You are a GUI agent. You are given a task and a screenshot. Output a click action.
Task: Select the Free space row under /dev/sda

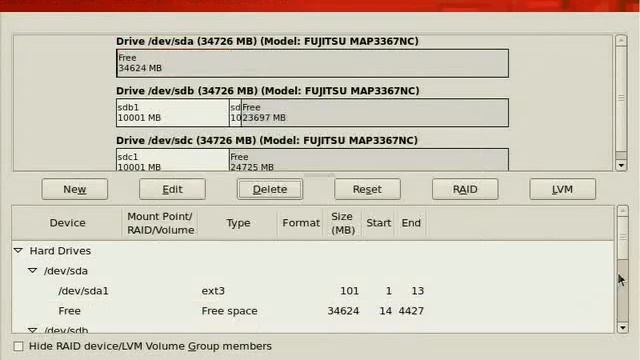click(x=313, y=311)
